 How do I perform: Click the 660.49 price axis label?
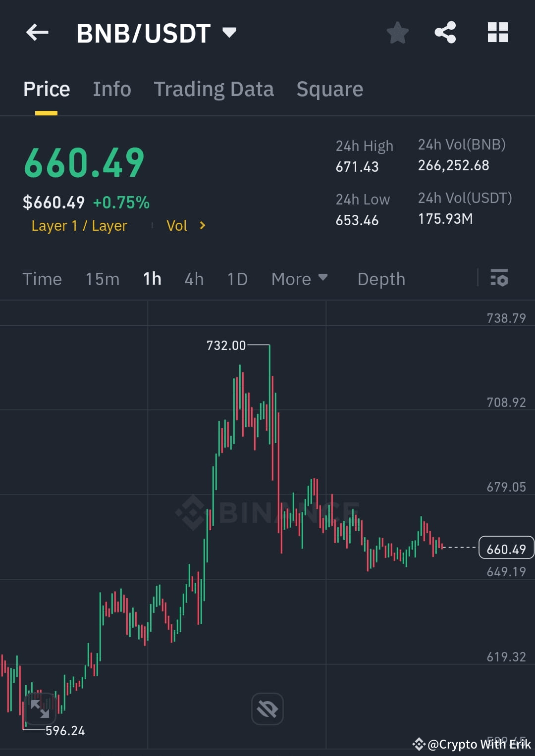pyautogui.click(x=506, y=548)
